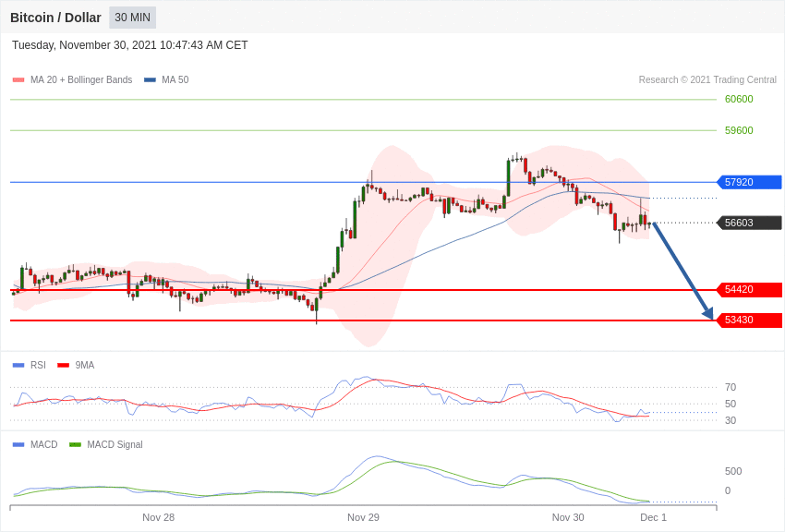Click the pink MA 20 + Bollinger Bands swatch
This screenshot has height=532, width=785.
pos(18,79)
